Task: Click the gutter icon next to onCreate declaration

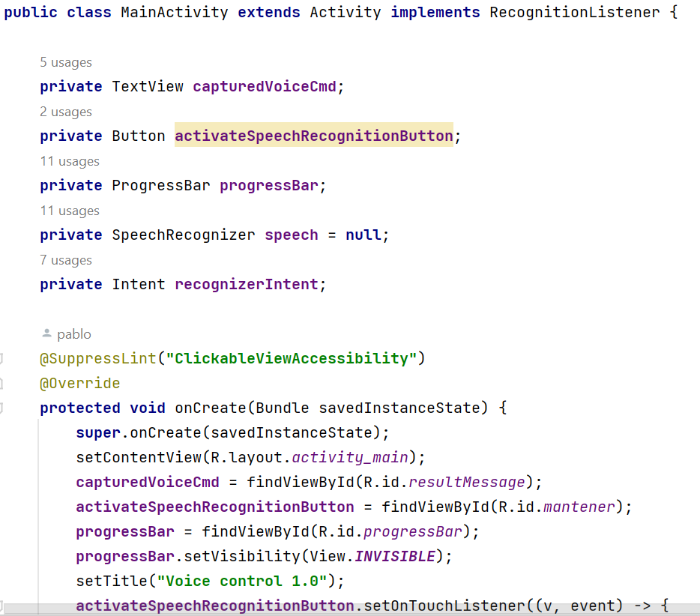Action: point(2,408)
